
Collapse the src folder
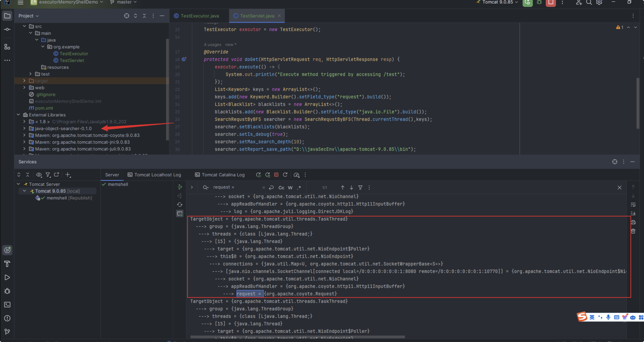(24, 26)
